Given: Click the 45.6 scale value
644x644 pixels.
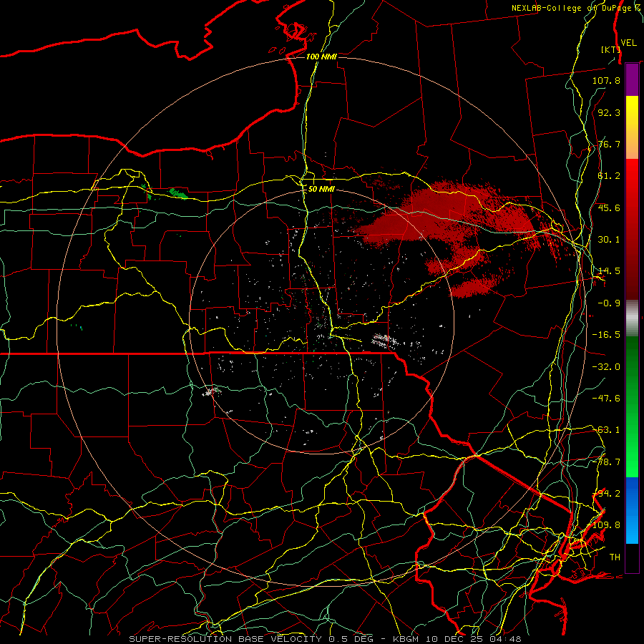Looking at the screenshot, I should (609, 208).
